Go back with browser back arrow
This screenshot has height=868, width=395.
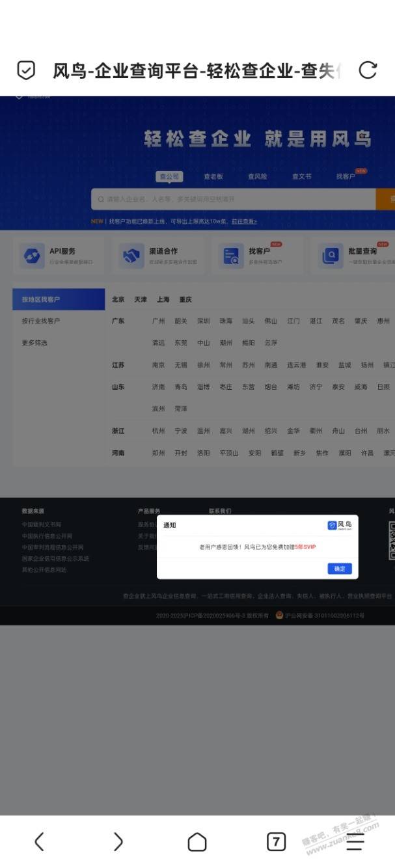(x=39, y=841)
